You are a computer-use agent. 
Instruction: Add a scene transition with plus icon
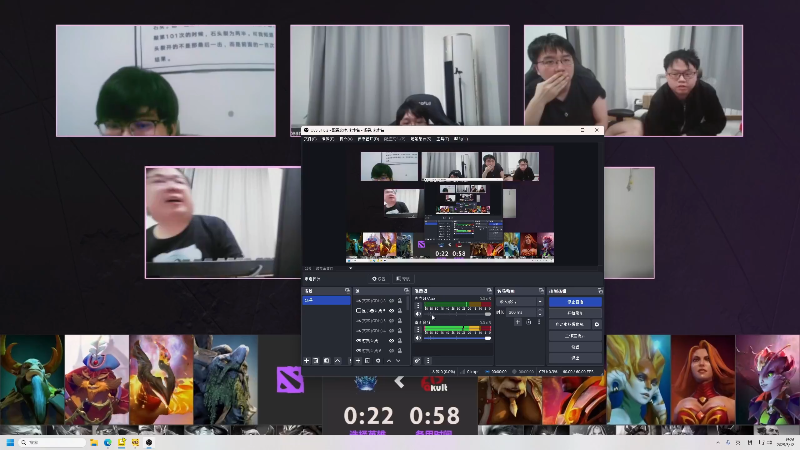[517, 322]
